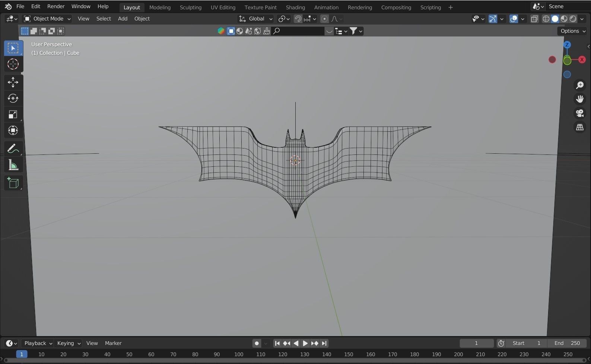591x364 pixels.
Task: Switch to the Sculpting workspace tab
Action: [x=191, y=7]
